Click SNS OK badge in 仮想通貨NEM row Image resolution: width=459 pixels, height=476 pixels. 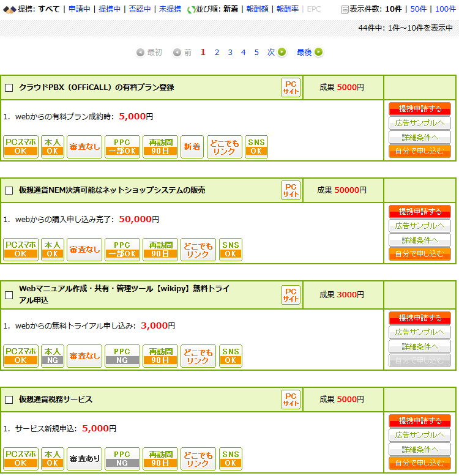tap(231, 250)
